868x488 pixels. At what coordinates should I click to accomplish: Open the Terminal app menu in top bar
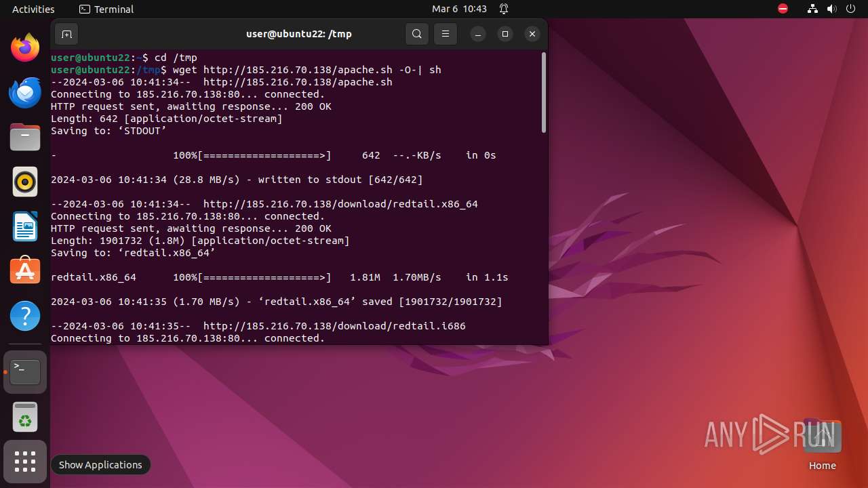pos(106,9)
